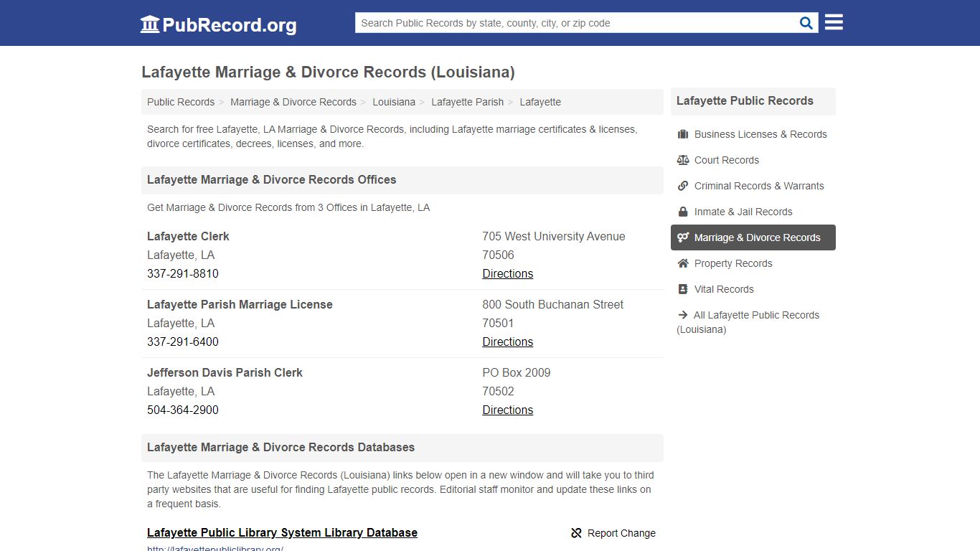The image size is (980, 551).
Task: Click the Vital Records ID icon
Action: [683, 289]
